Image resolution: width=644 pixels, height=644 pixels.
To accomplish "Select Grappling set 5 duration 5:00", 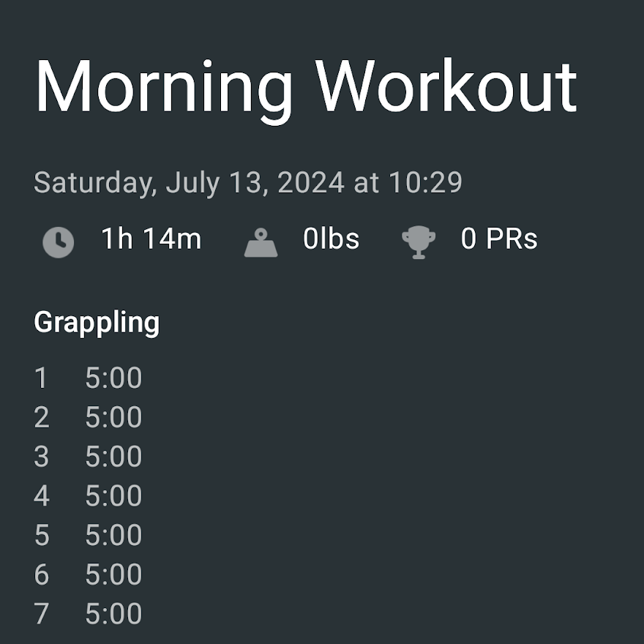I will pos(113,535).
